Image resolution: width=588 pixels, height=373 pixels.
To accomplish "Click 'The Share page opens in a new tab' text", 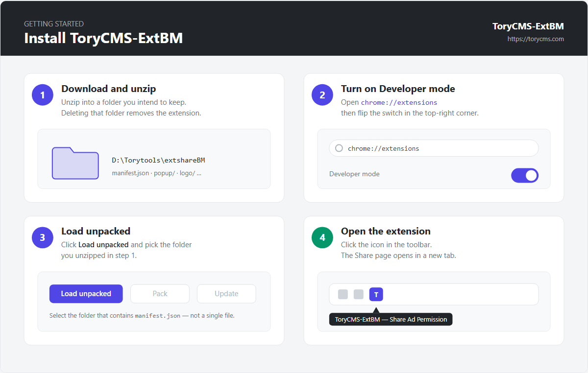I will click(398, 256).
